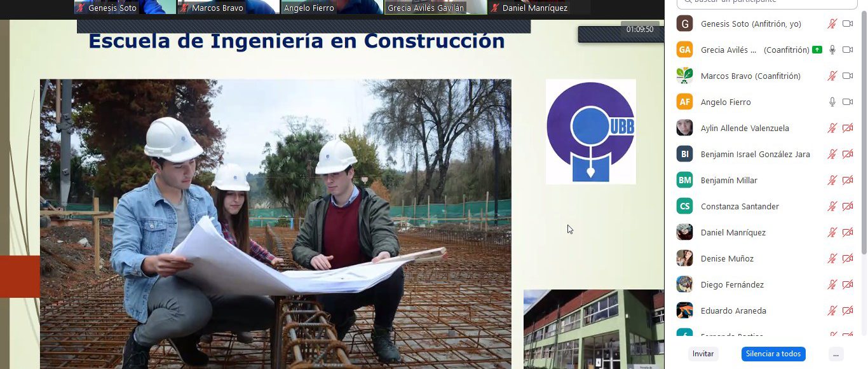Click Aylin Allende Valenzuela's disabled camera icon

pos(847,128)
